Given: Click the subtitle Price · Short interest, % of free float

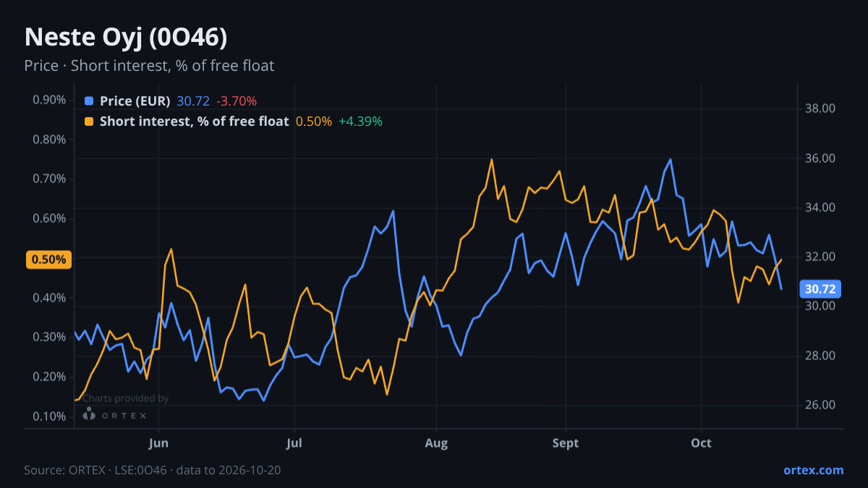Looking at the screenshot, I should coord(149,66).
